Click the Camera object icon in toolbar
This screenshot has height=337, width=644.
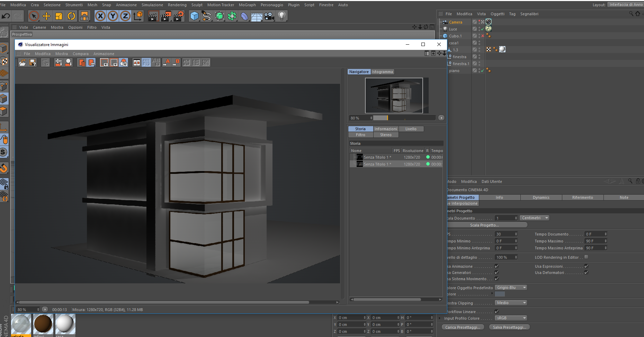pos(269,16)
